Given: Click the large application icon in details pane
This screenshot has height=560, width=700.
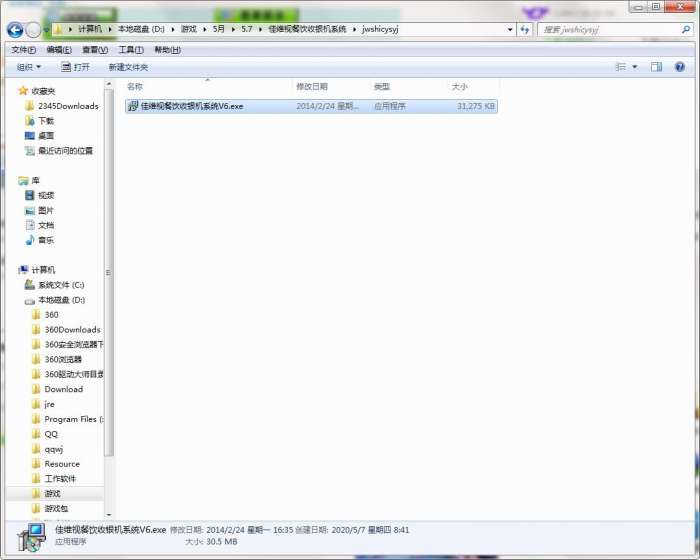Looking at the screenshot, I should click(31, 537).
